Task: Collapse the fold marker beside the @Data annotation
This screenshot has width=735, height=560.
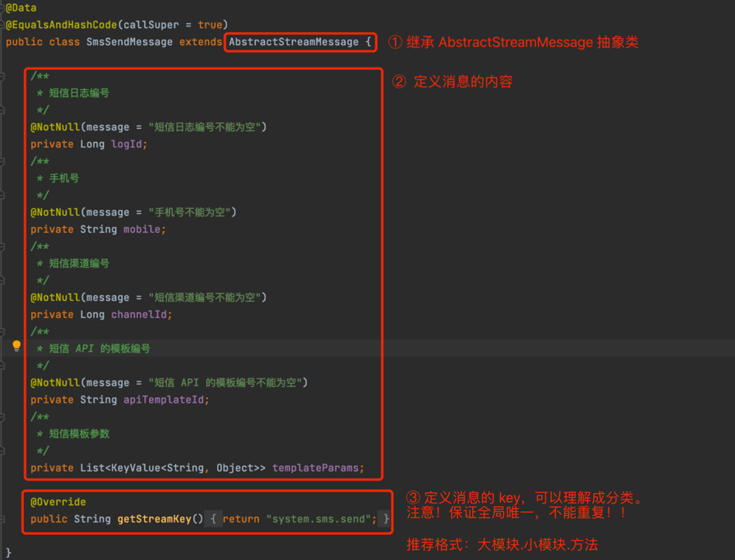Action: point(2,8)
